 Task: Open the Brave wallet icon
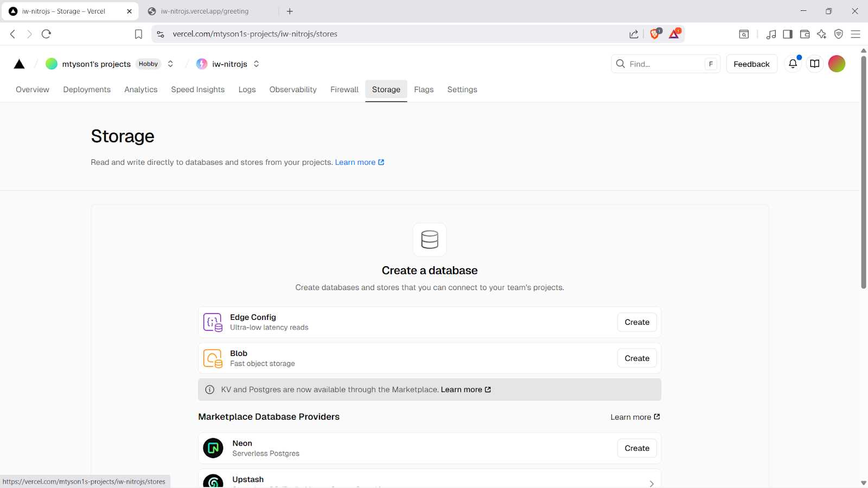coord(805,34)
